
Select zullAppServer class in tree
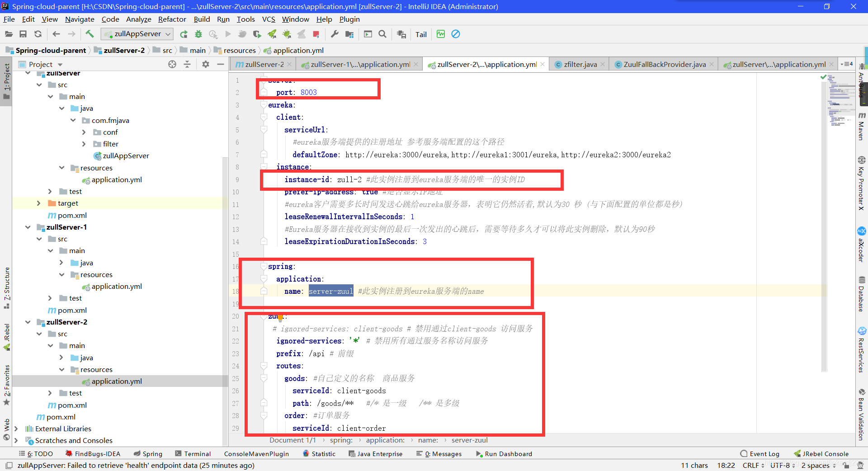[121, 155]
